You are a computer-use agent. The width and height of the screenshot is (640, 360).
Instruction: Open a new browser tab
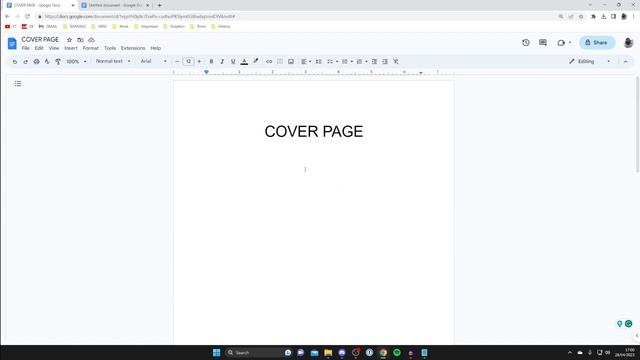[x=160, y=5]
